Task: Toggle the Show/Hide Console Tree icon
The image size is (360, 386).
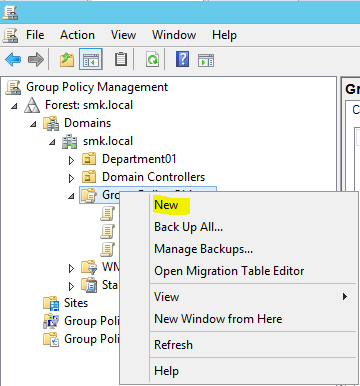Action: pos(91,59)
